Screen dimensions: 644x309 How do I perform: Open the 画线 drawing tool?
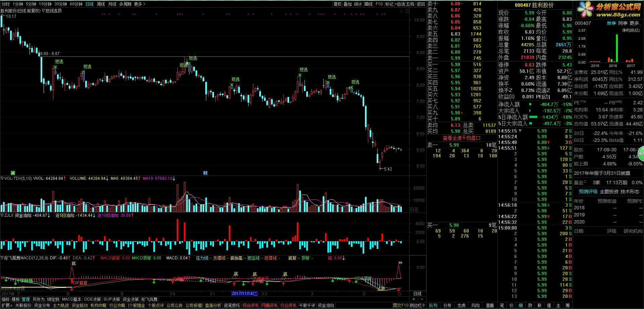(369, 4)
